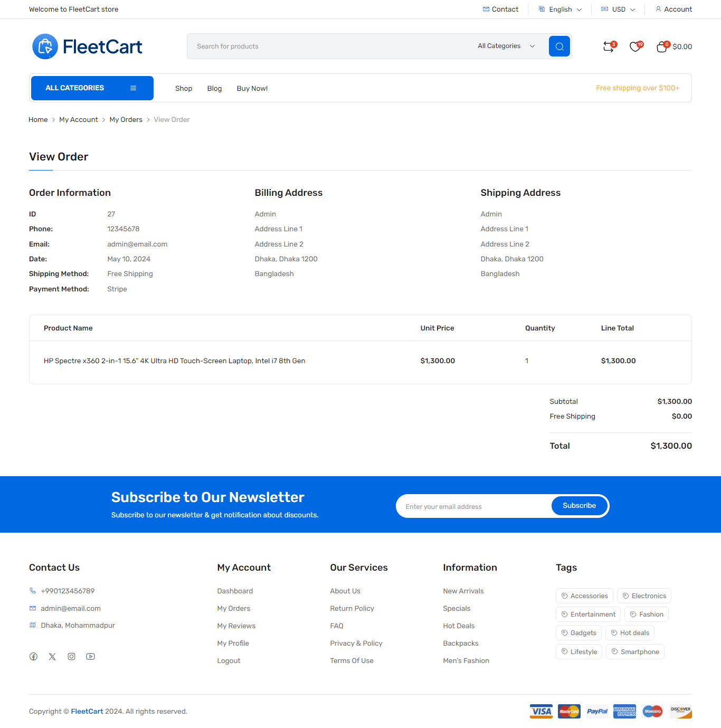
Task: Open Terms Of Use link
Action: pyautogui.click(x=352, y=661)
